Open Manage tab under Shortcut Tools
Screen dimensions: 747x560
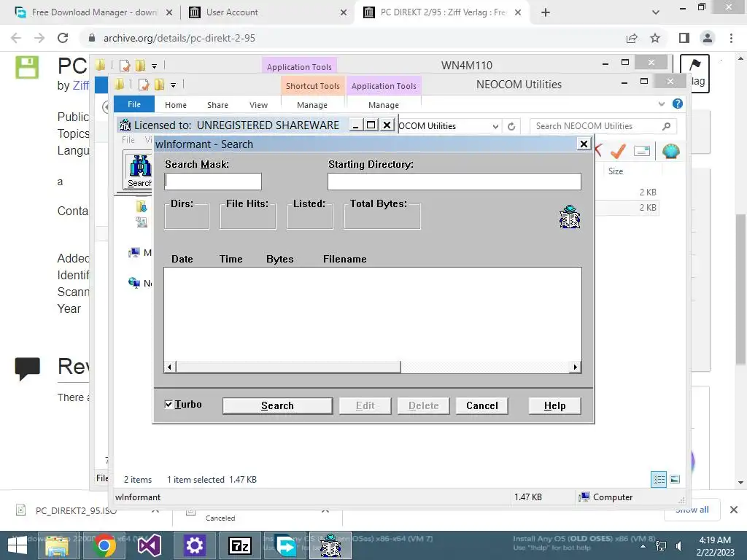tap(312, 105)
